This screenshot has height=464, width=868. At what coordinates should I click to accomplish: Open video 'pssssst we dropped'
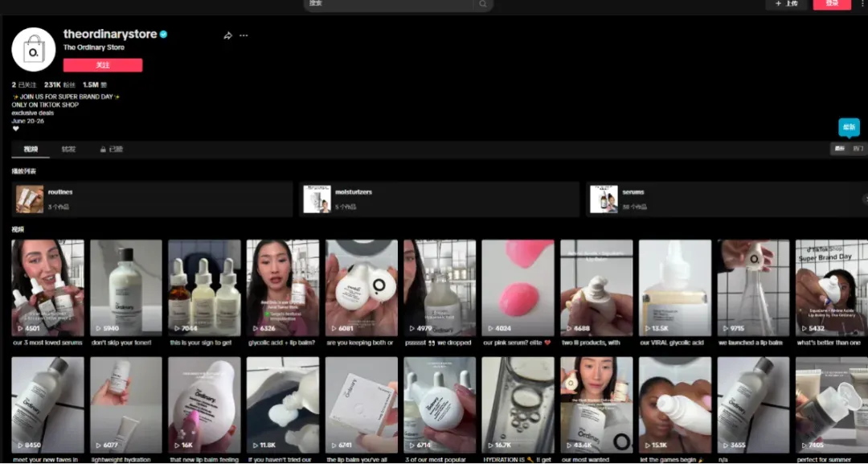[x=440, y=288]
